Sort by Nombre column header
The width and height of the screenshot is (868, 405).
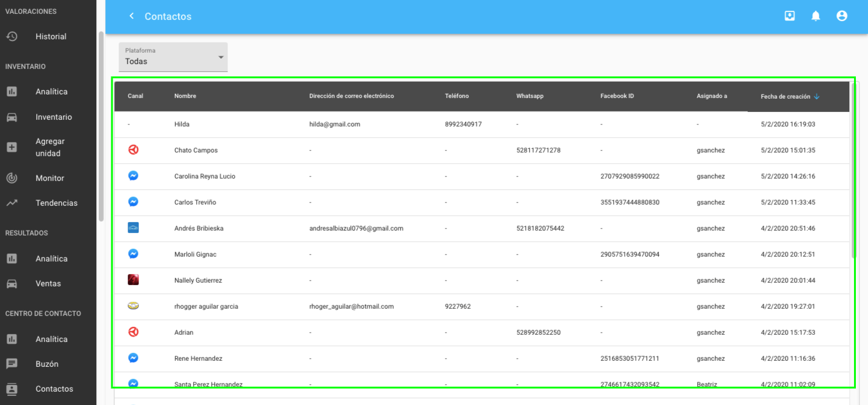coord(185,96)
